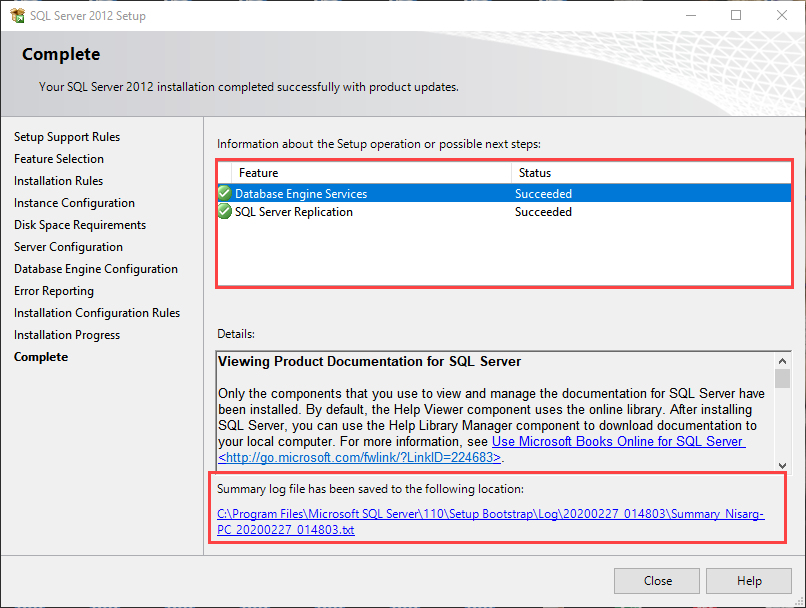Select Instance Configuration step
The height and width of the screenshot is (608, 806).
click(74, 203)
